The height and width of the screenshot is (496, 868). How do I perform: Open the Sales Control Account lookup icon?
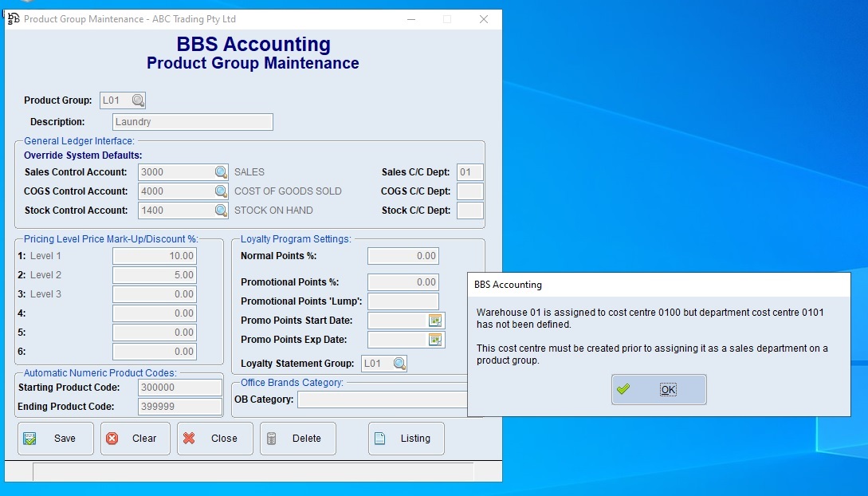coord(221,172)
